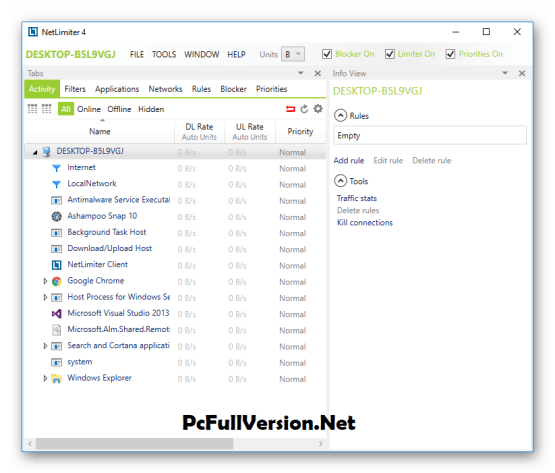Click the Internet filter funnel icon
555x473 pixels.
coord(56,168)
